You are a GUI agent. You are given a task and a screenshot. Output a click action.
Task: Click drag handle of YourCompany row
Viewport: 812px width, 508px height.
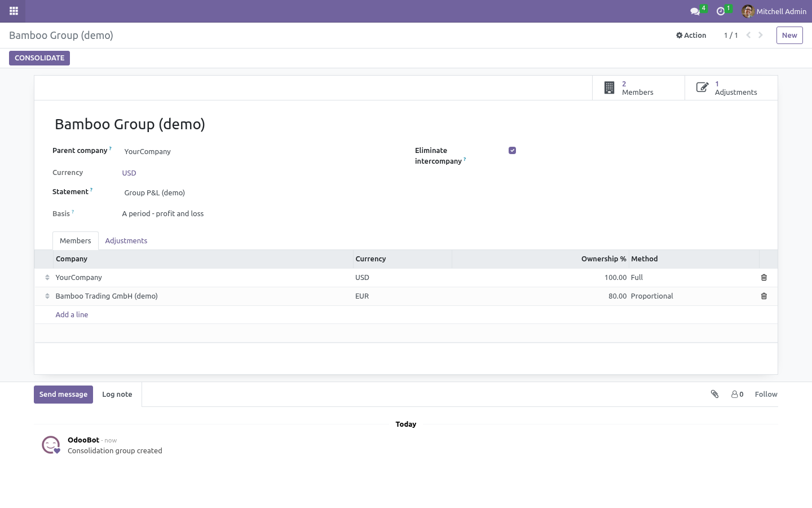point(47,278)
